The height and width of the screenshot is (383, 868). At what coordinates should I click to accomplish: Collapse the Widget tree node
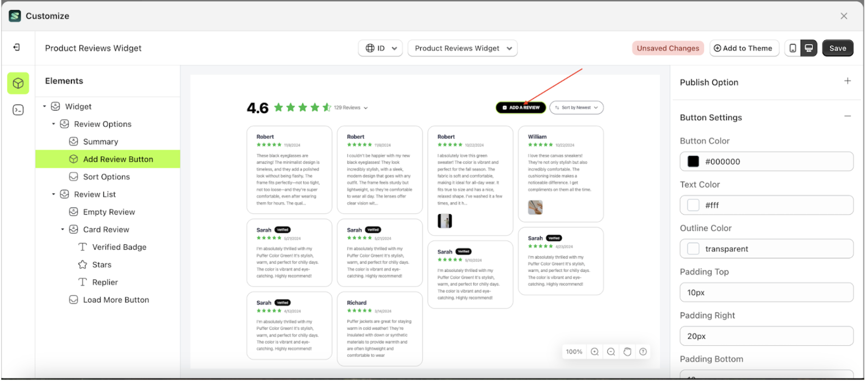coord(44,107)
